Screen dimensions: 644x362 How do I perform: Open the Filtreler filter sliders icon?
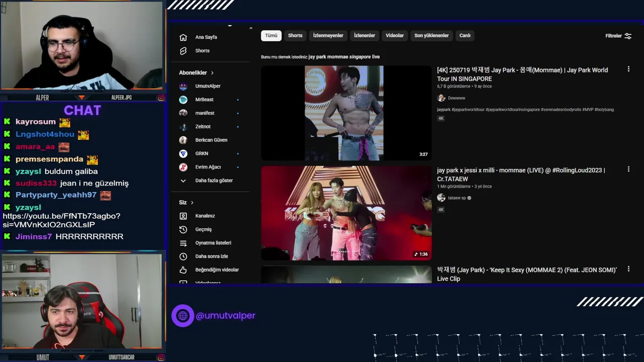click(628, 36)
